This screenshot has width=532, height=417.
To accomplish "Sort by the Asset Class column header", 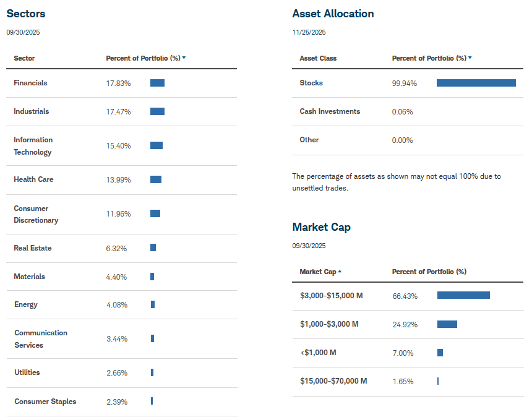I will pyautogui.click(x=318, y=58).
